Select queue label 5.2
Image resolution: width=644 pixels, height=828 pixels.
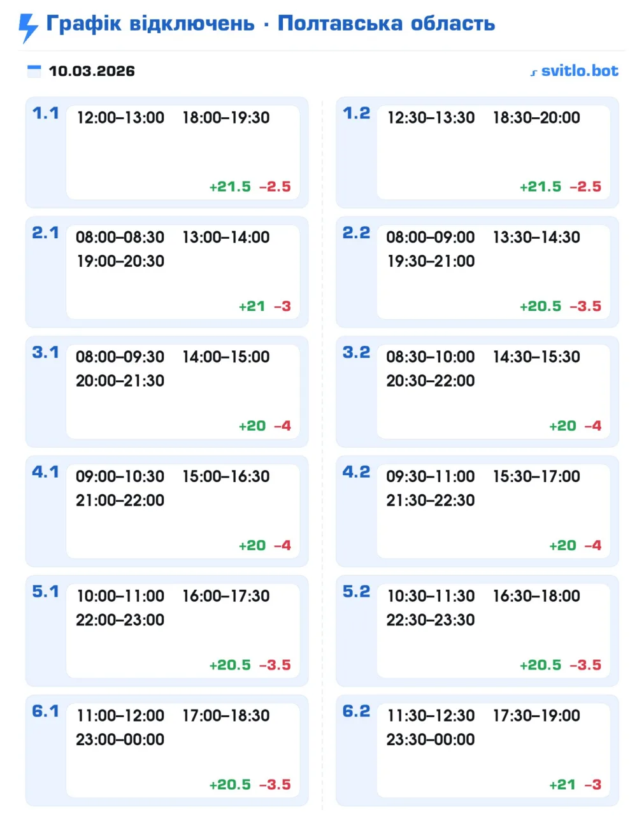pyautogui.click(x=356, y=592)
